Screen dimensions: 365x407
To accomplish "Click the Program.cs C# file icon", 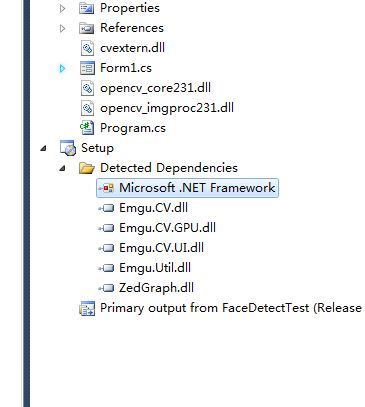I will click(87, 128).
